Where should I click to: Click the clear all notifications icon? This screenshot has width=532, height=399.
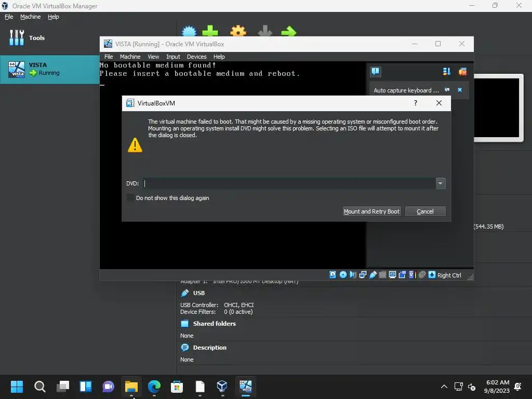coord(462,71)
